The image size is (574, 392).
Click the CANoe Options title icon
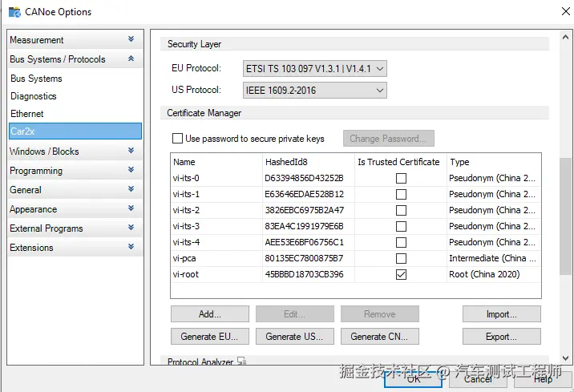point(14,12)
